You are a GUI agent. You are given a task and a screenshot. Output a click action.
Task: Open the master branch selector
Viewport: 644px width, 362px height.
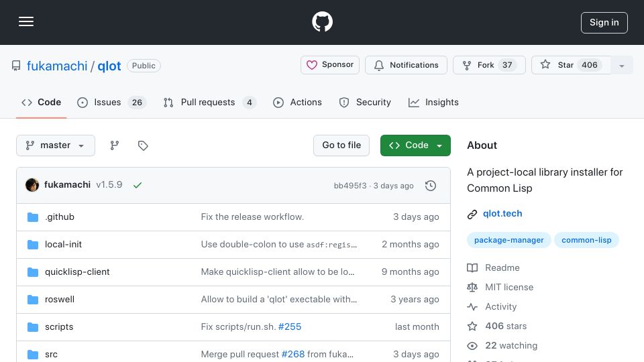pos(56,145)
